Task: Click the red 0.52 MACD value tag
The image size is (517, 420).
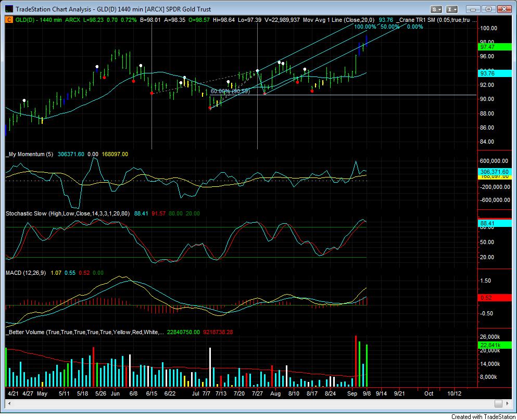Action: 494,297
